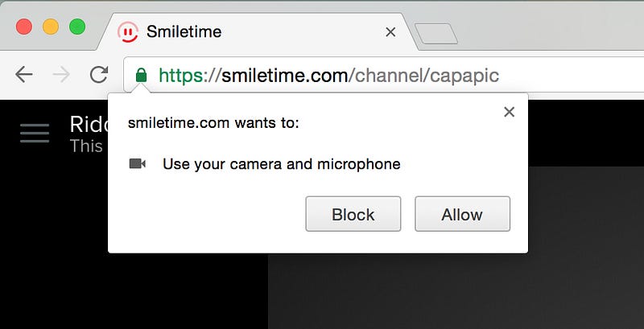Click the camera icon in permission prompt

click(137, 163)
